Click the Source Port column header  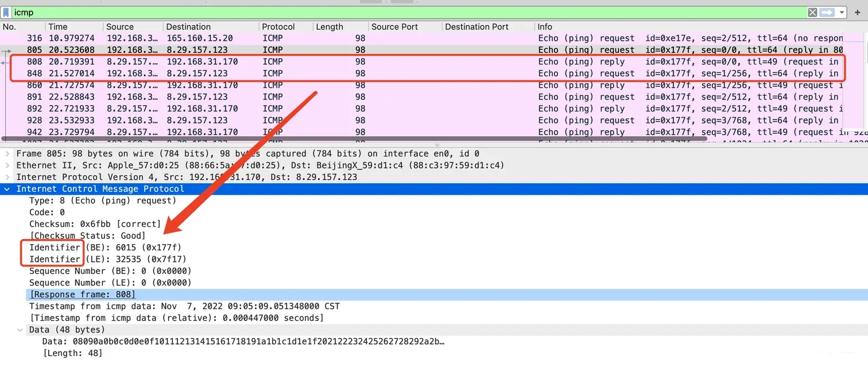pos(395,26)
